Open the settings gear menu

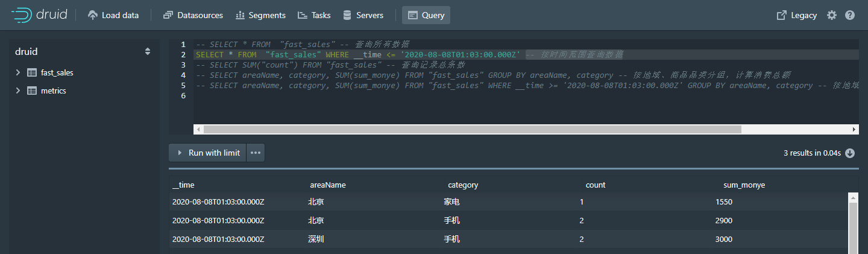coord(832,15)
